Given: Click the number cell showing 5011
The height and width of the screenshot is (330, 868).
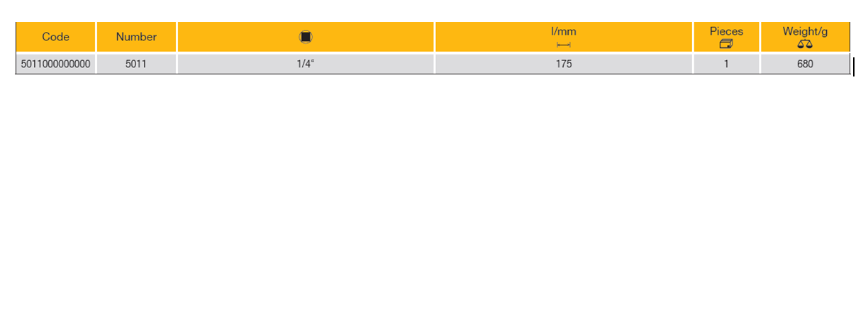Looking at the screenshot, I should point(136,64).
